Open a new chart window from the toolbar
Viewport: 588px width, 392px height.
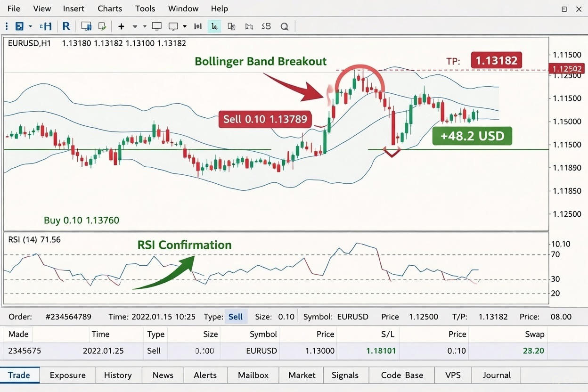coord(86,26)
